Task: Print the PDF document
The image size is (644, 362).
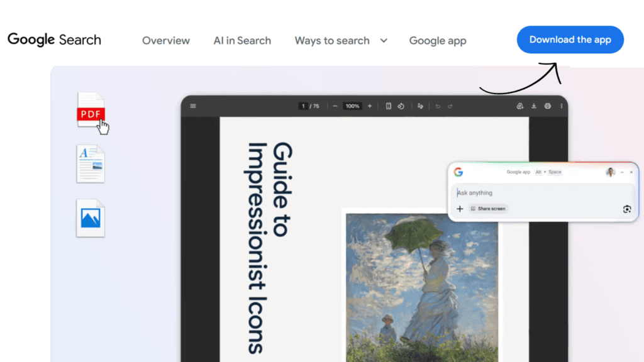Action: (x=548, y=106)
